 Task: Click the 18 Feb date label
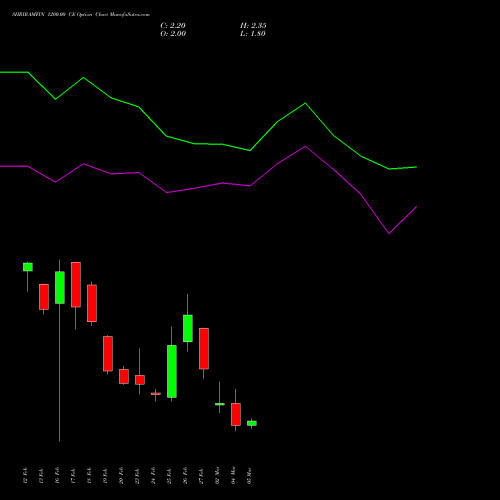(89, 476)
